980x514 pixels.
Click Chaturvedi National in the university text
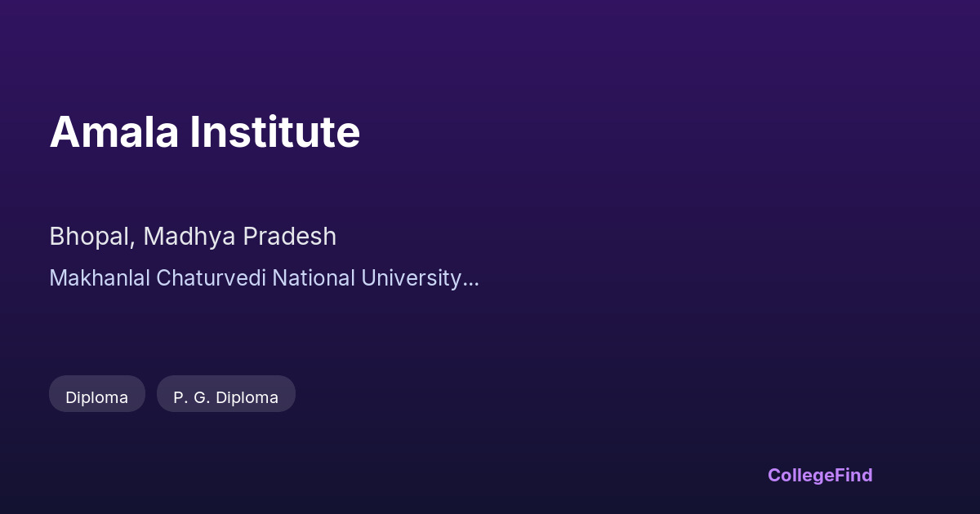(x=252, y=278)
